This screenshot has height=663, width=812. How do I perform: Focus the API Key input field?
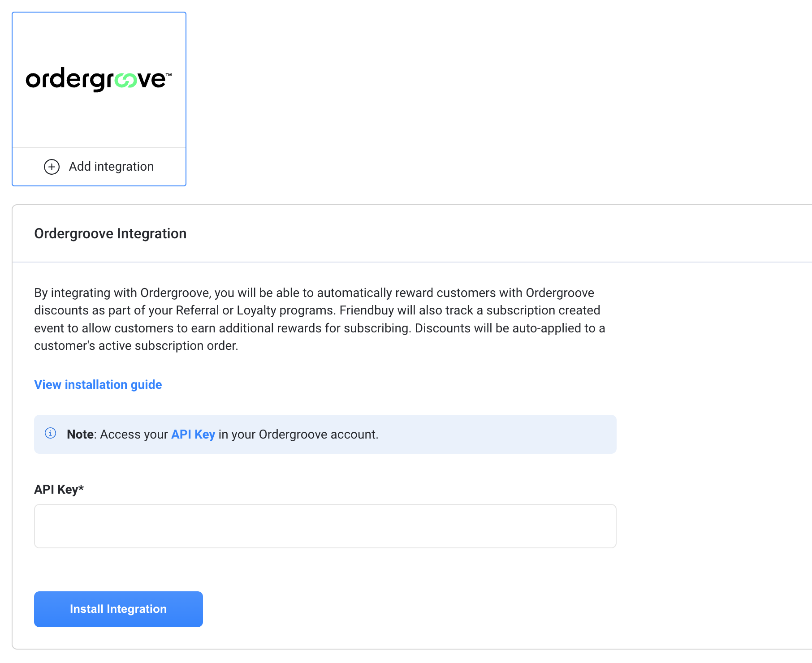(x=325, y=526)
